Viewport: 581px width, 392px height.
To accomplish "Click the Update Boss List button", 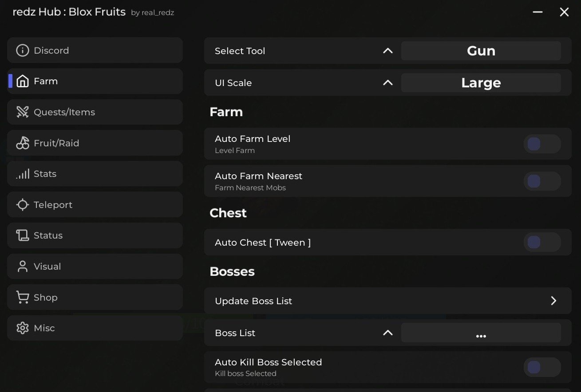I will click(388, 301).
